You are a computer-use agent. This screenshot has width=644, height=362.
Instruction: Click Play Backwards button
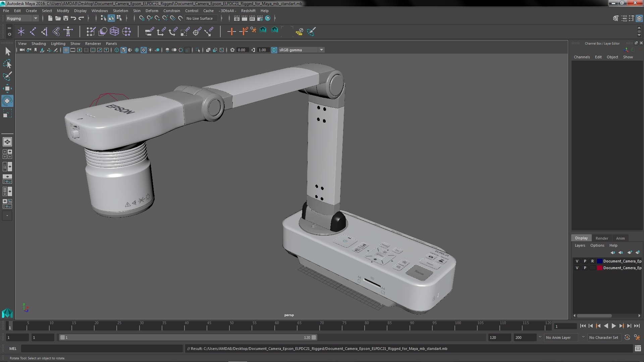[x=606, y=326]
